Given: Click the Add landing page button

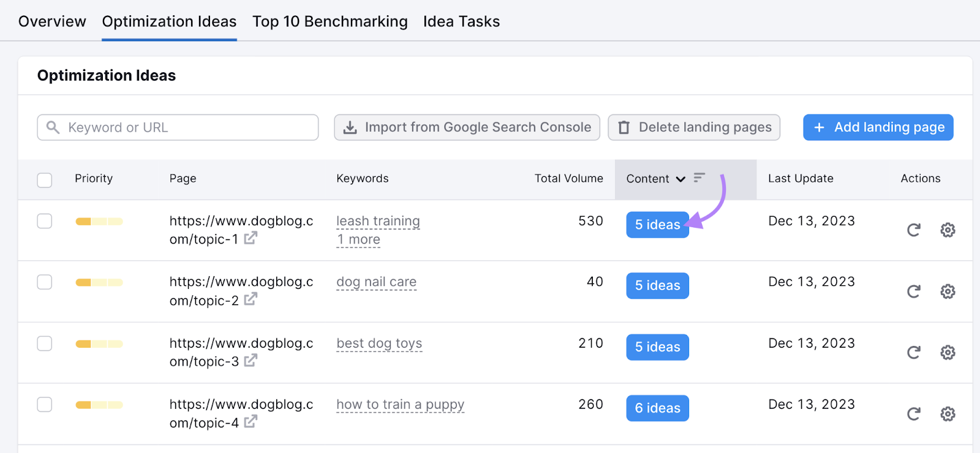Looking at the screenshot, I should point(878,127).
